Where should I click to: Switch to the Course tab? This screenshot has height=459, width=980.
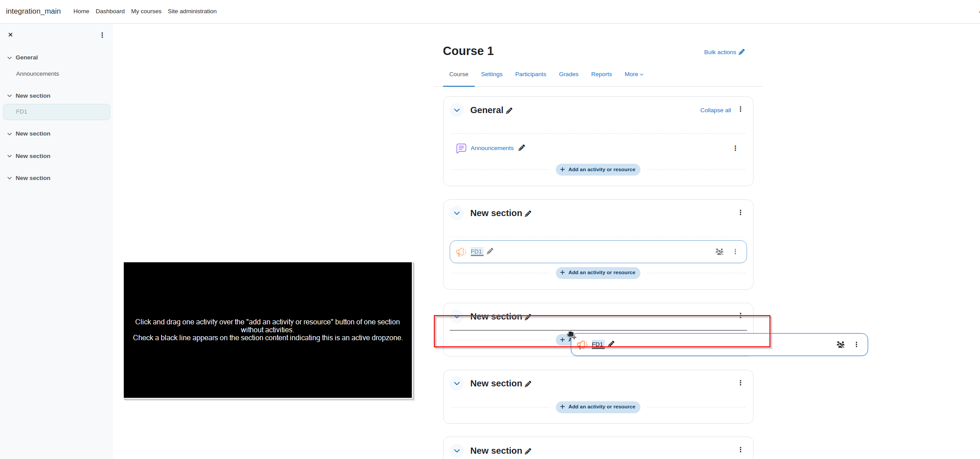459,74
